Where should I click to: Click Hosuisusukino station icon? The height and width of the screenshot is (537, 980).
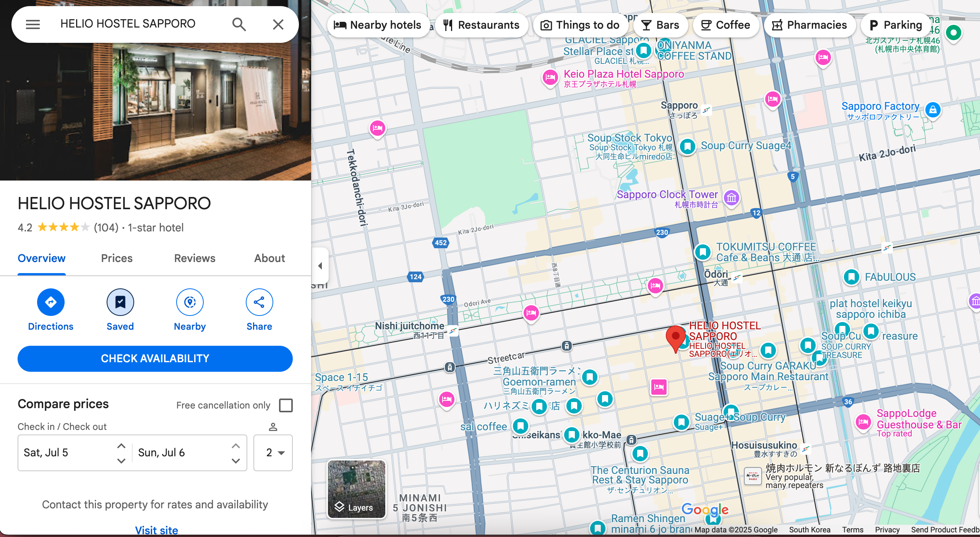806,449
